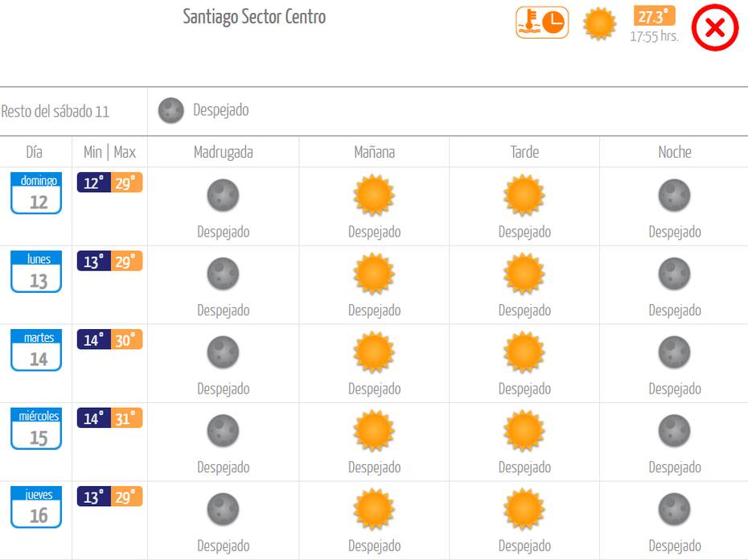Select the domingo 12 date badge
Viewport: 748px width, 560px height.
36,193
